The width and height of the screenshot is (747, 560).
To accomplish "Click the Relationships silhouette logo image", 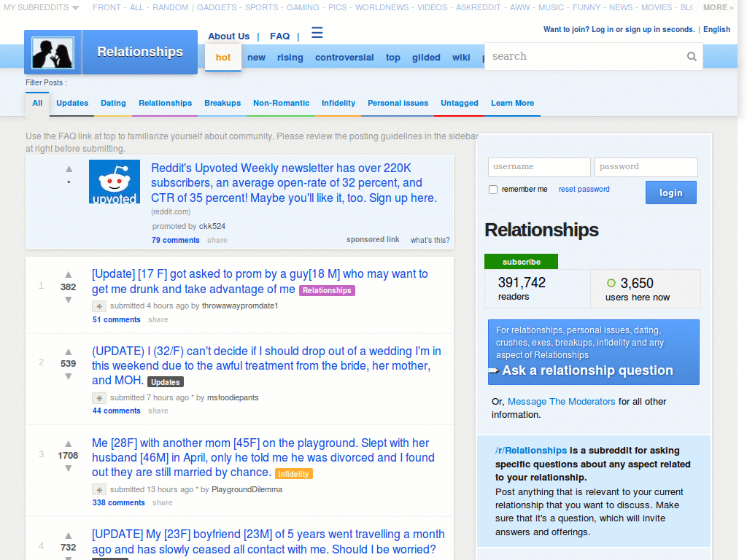I will point(53,53).
